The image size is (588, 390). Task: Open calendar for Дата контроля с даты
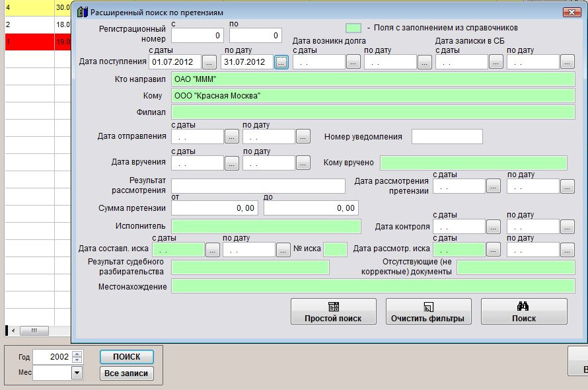coord(493,227)
